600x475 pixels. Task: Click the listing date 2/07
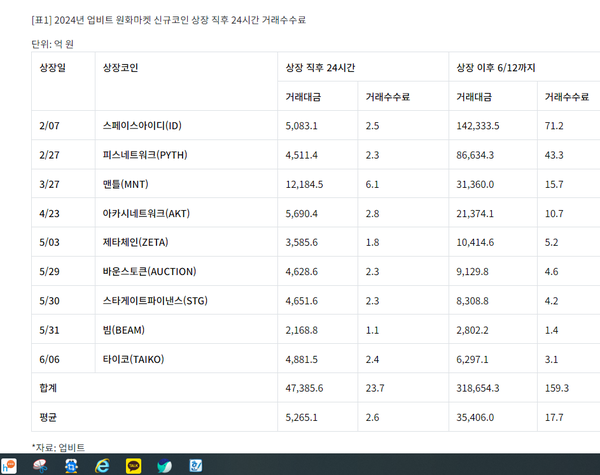49,126
